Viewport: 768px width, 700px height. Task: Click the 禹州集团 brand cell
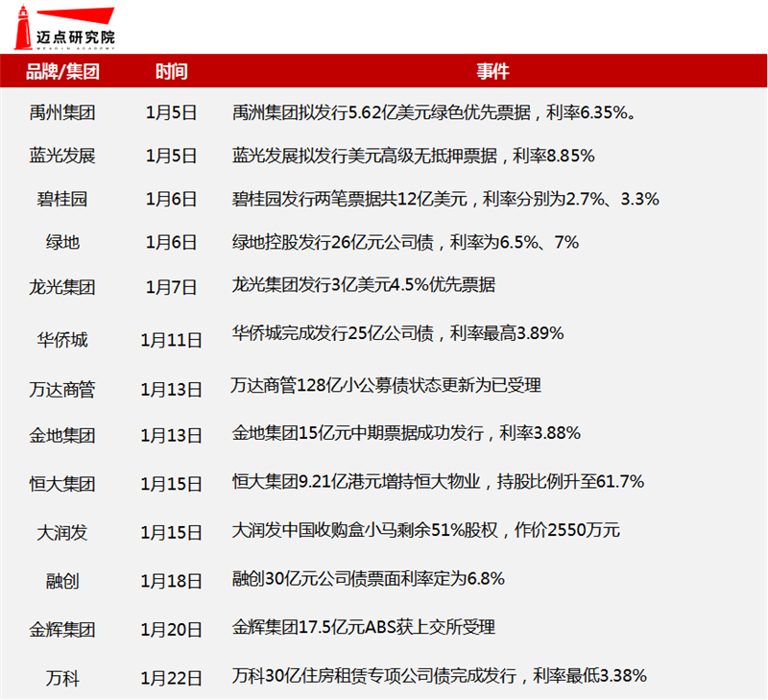tap(62, 112)
